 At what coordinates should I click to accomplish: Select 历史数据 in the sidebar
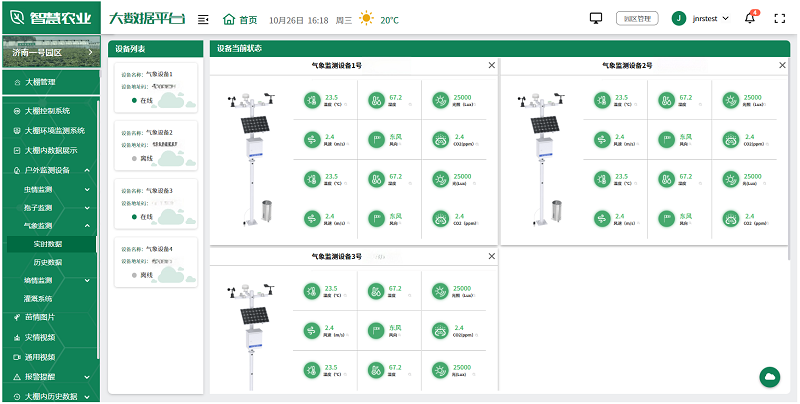click(48, 262)
